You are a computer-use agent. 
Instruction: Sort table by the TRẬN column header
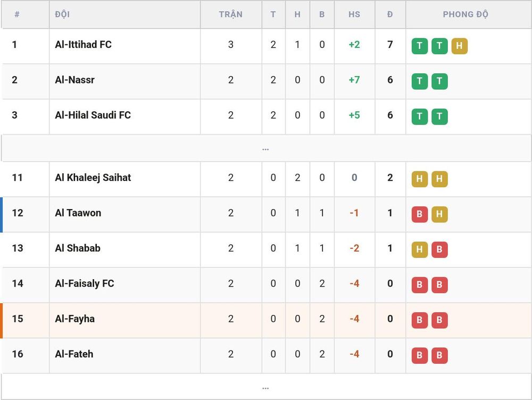pyautogui.click(x=231, y=14)
